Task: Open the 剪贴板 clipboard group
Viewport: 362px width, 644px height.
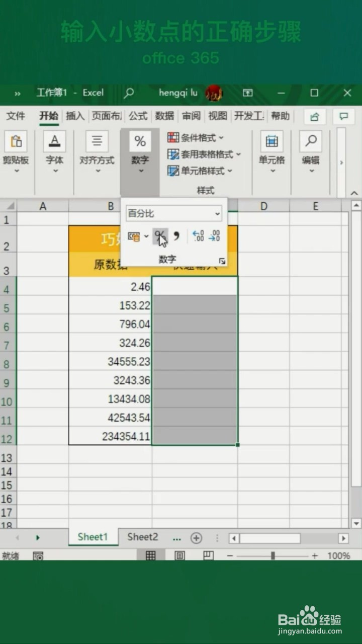Action: click(x=16, y=153)
